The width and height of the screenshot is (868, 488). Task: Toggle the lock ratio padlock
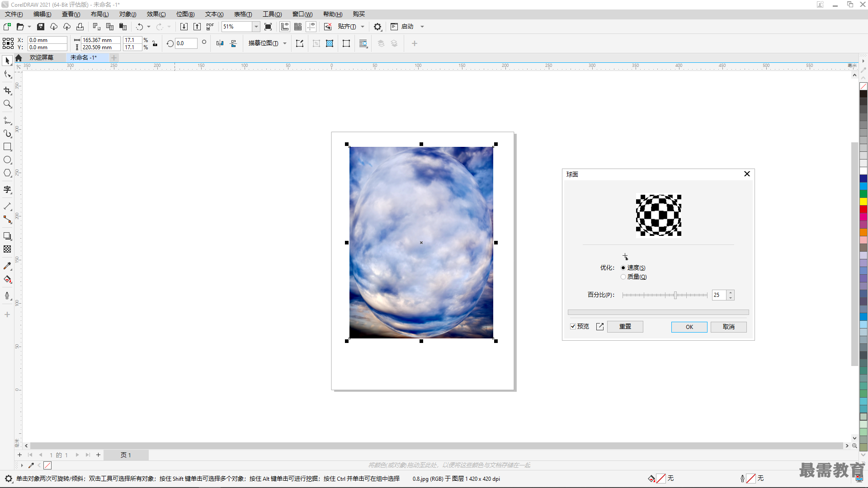tap(155, 43)
